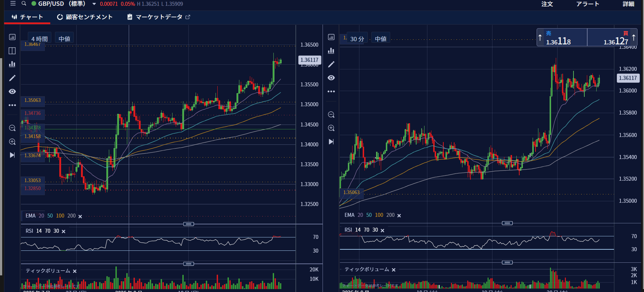The height and width of the screenshot is (292, 644).
Task: Select the right chart drawing pencil tool
Action: 331,64
